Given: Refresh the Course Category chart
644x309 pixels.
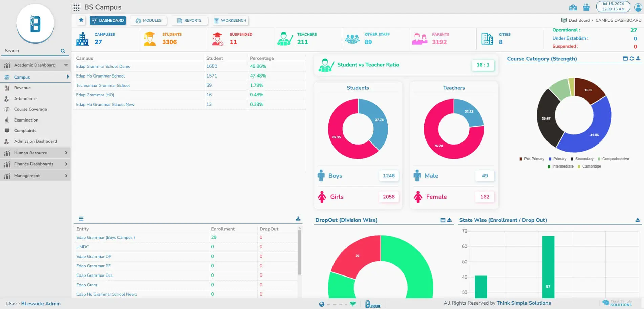Looking at the screenshot, I should [631, 58].
